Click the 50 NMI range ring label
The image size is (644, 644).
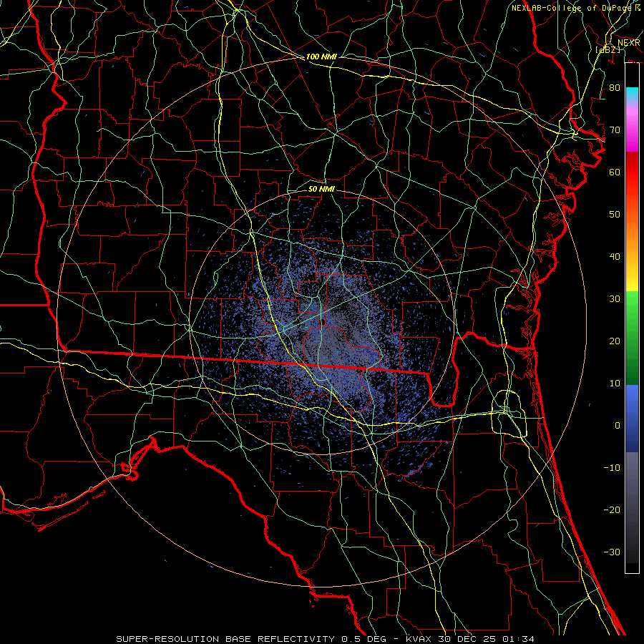click(321, 189)
